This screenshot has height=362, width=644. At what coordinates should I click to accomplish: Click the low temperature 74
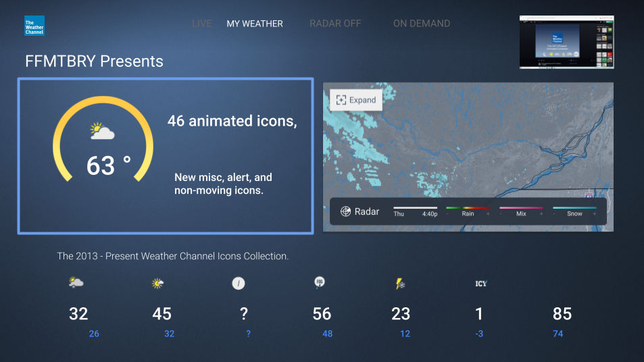tap(558, 334)
